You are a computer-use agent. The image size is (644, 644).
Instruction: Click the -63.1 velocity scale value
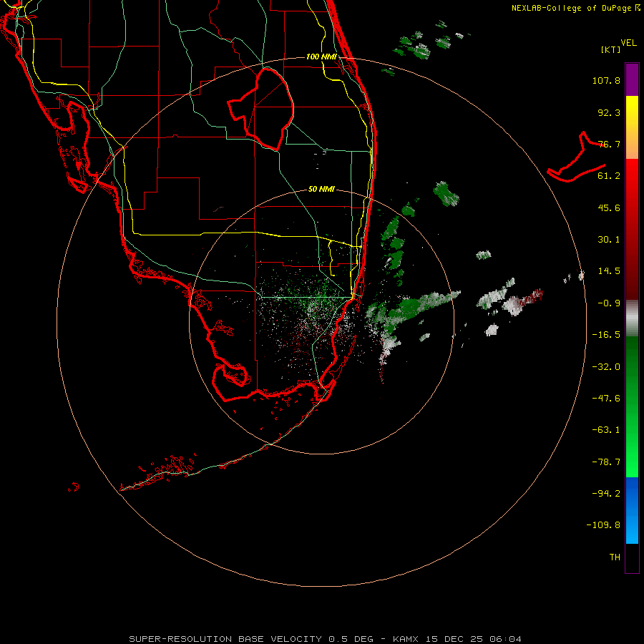pos(606,430)
